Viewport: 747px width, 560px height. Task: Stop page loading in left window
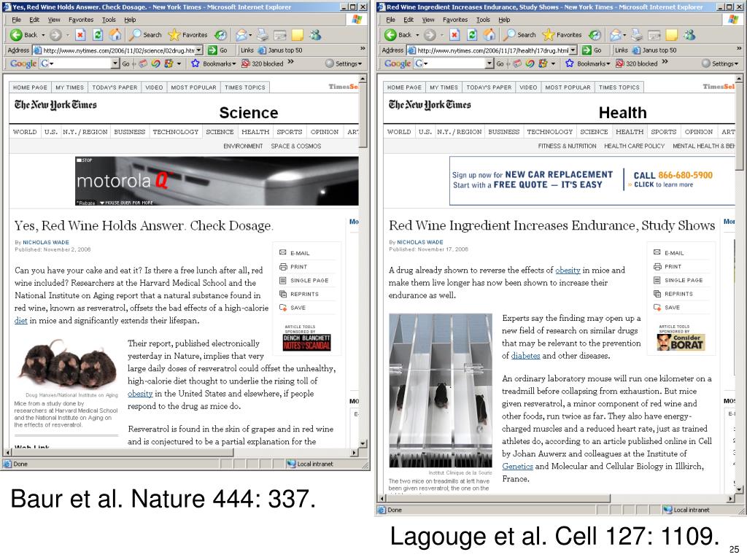[80, 35]
